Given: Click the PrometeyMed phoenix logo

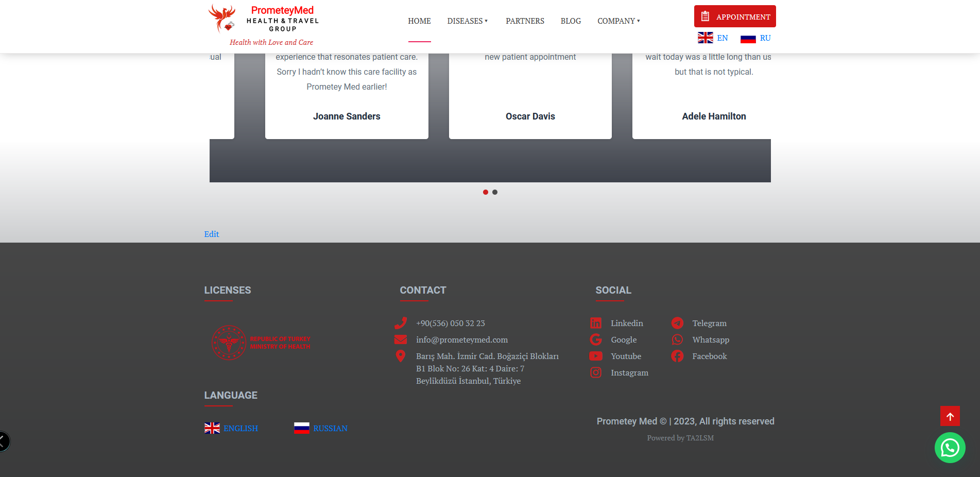Looking at the screenshot, I should coord(222,19).
